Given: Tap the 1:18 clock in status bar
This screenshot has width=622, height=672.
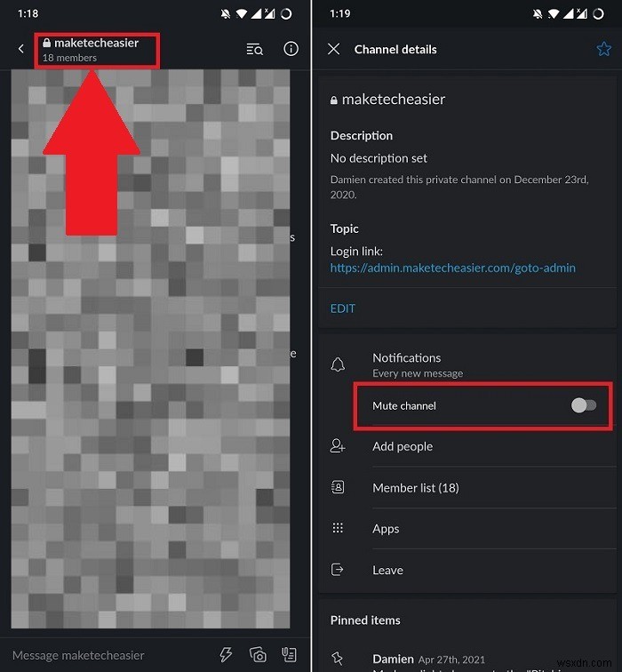Looking at the screenshot, I should (x=28, y=14).
